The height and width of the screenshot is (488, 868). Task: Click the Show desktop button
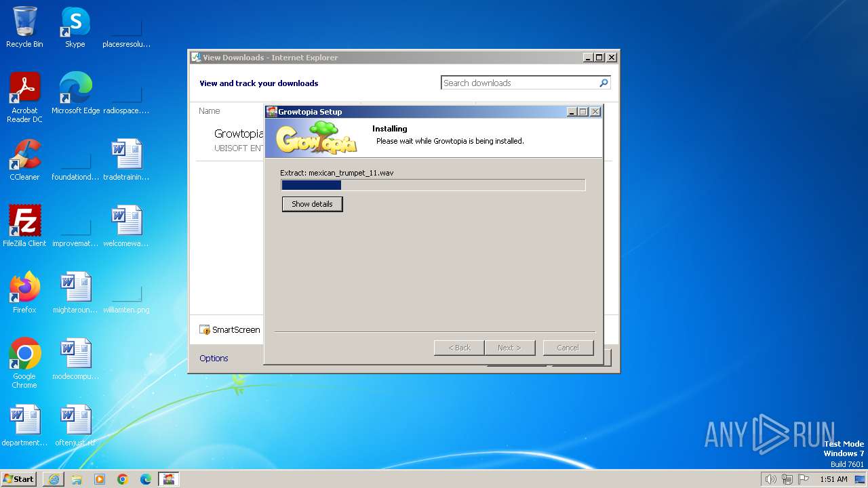(860, 479)
